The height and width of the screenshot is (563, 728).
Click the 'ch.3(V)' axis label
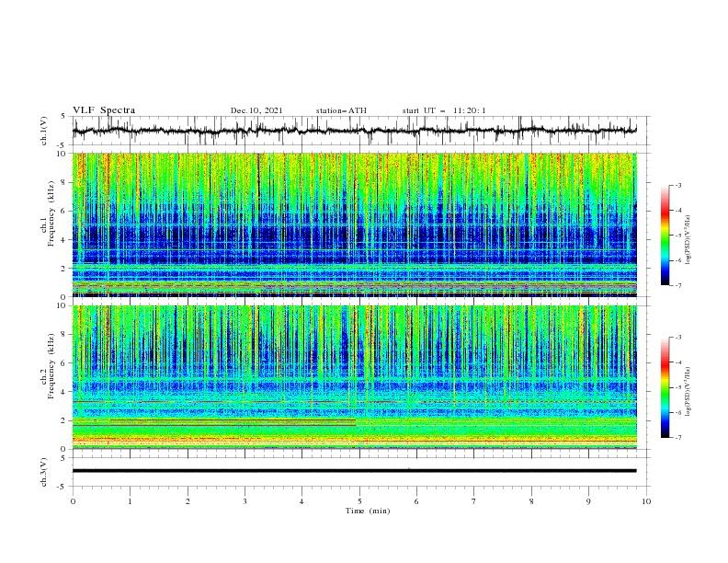[44, 472]
